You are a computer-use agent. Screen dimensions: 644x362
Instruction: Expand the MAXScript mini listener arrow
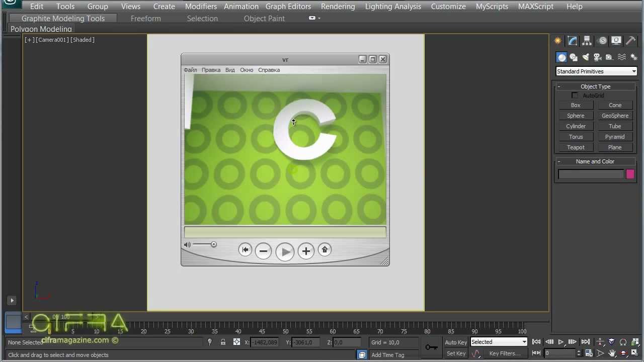click(12, 300)
